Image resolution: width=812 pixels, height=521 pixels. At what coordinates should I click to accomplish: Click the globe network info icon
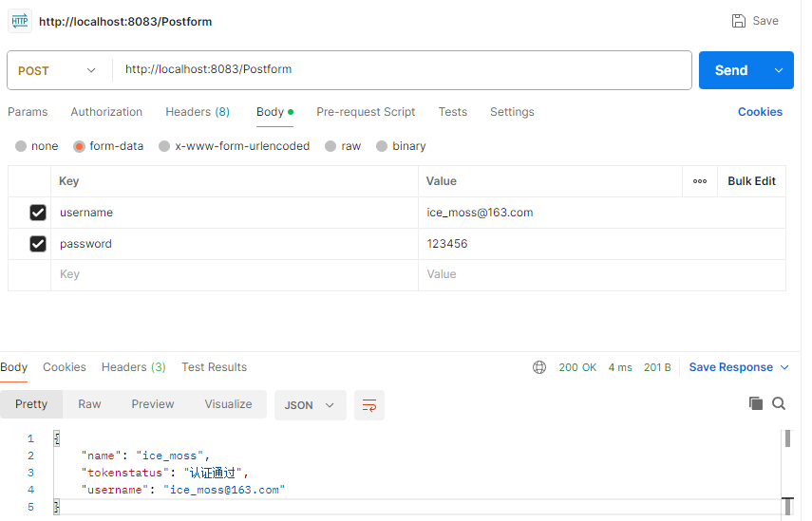539,367
